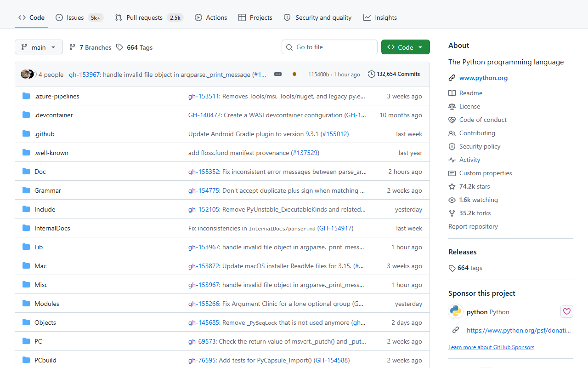Click the scale icon next to License
The height and width of the screenshot is (368, 588).
[452, 106]
